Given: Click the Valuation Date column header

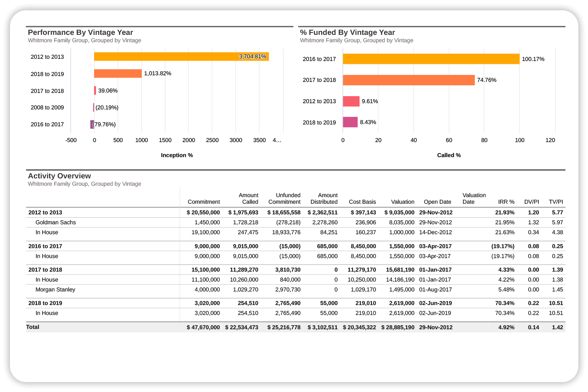Looking at the screenshot, I should 474,199.
